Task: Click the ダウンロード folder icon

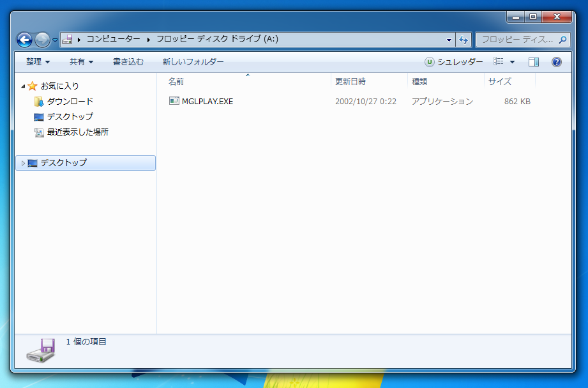Action: point(38,102)
